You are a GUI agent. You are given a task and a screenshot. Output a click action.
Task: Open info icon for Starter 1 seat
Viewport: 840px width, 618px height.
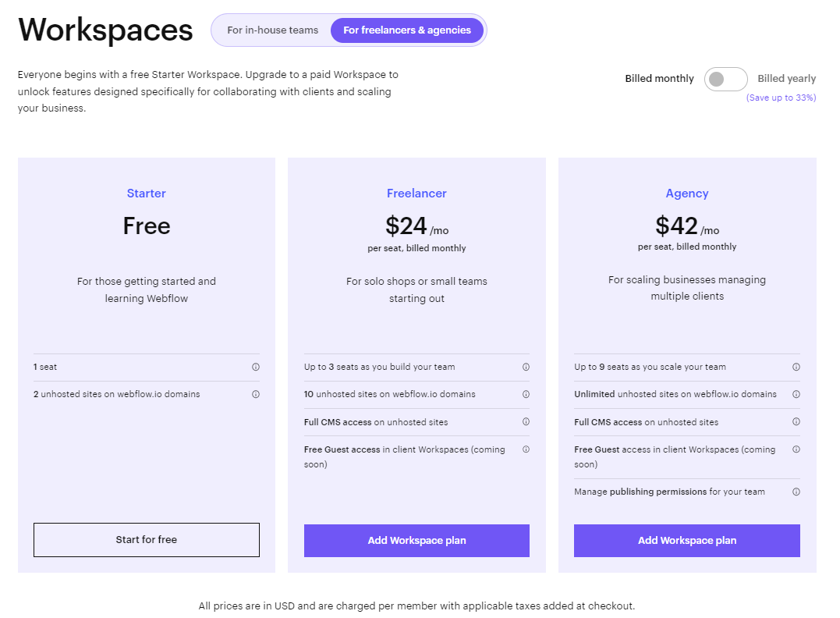pyautogui.click(x=256, y=368)
